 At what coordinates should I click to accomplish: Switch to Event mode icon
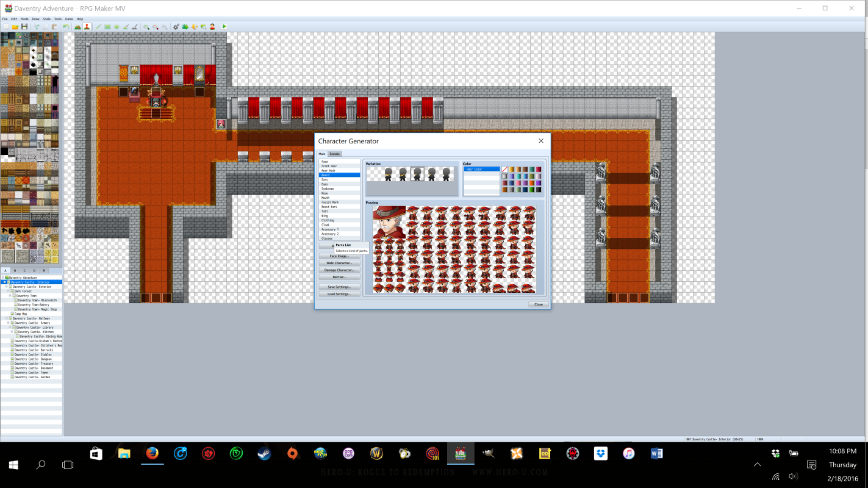coord(87,27)
